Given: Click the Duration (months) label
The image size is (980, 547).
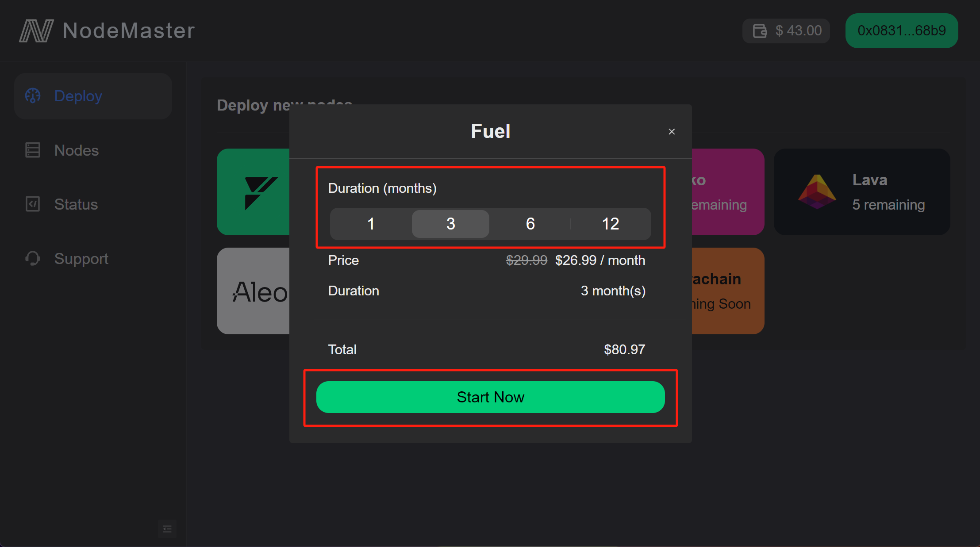Looking at the screenshot, I should 382,188.
